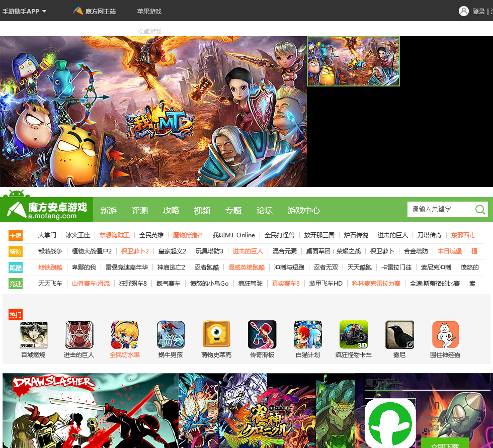Open the 攻略 navigation tab
Screen dimensions: 493x448
click(171, 210)
